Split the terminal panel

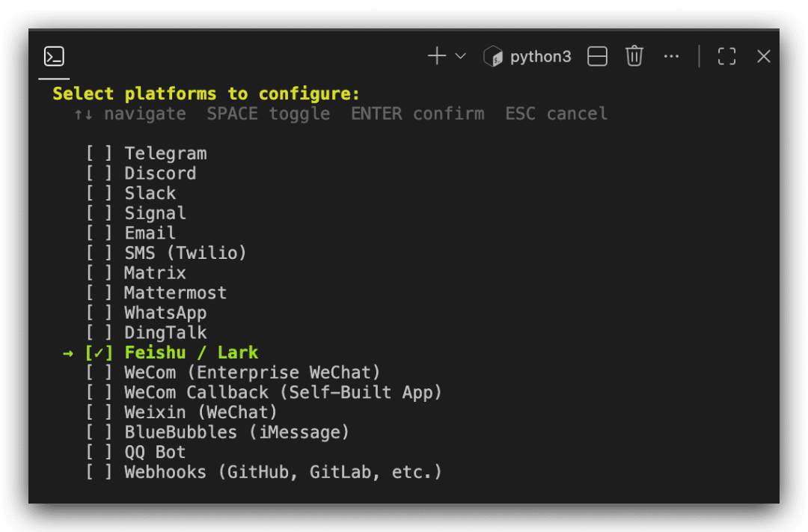click(597, 56)
